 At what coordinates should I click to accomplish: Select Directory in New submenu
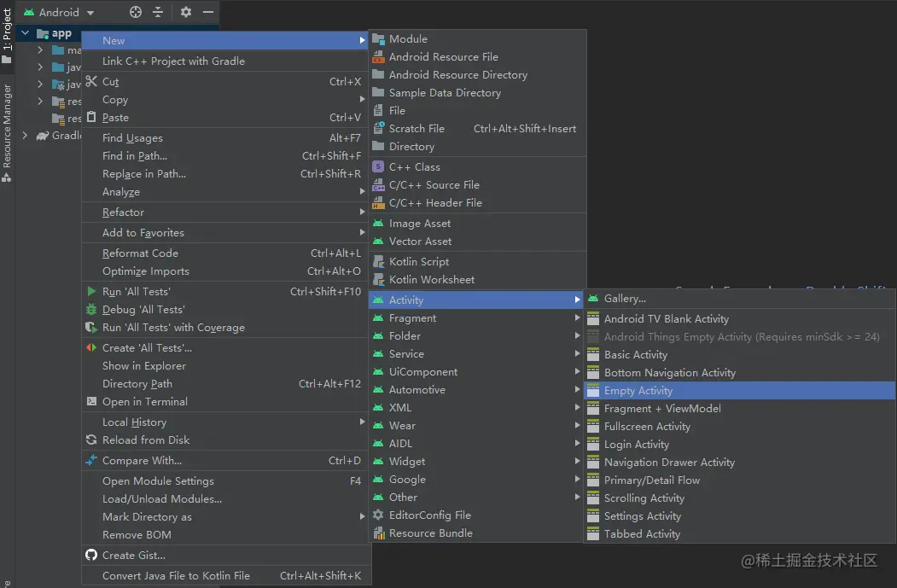pyautogui.click(x=478, y=147)
